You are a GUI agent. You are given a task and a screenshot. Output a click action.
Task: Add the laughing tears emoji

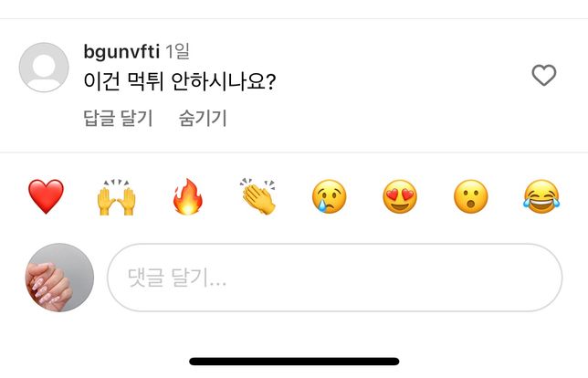click(x=541, y=196)
